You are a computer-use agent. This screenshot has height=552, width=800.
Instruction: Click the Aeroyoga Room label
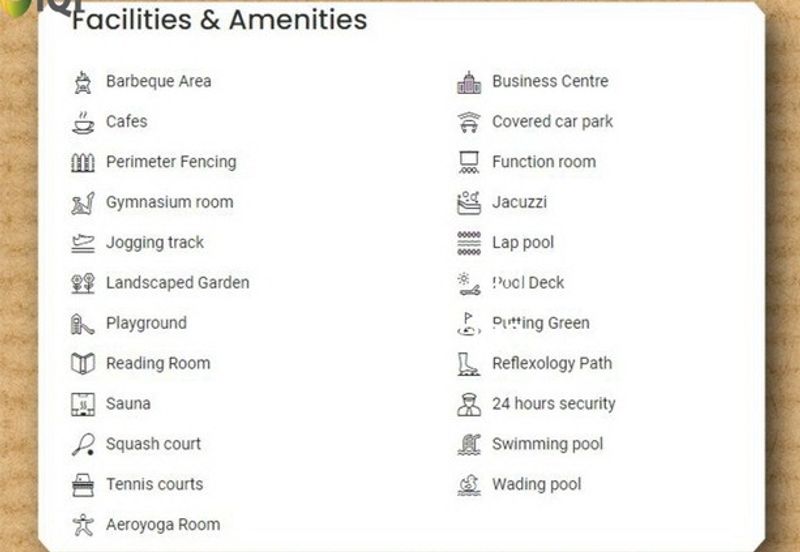(163, 524)
